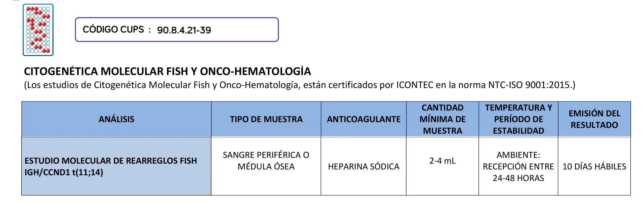Image resolution: width=644 pixels, height=205 pixels.
Task: Select the code value 90.8.4.21-39
Action: [184, 30]
